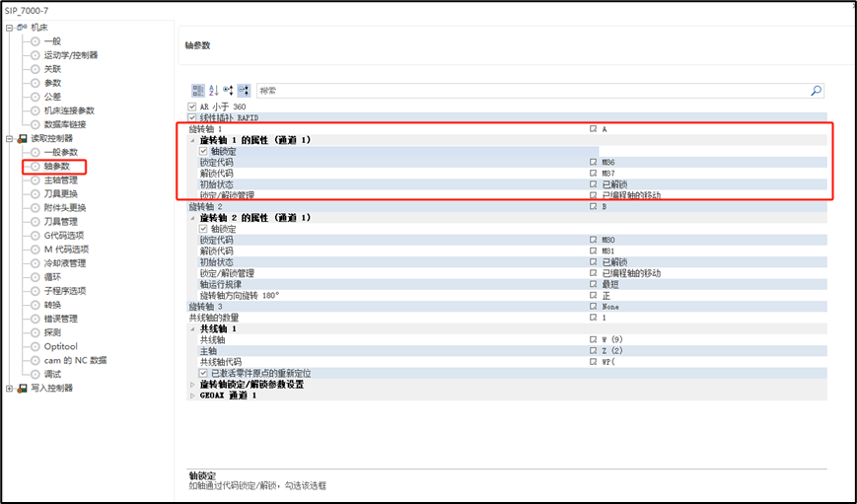Click the edit icon beside 旋转轴 2 value B
857x504 pixels.
tap(593, 206)
